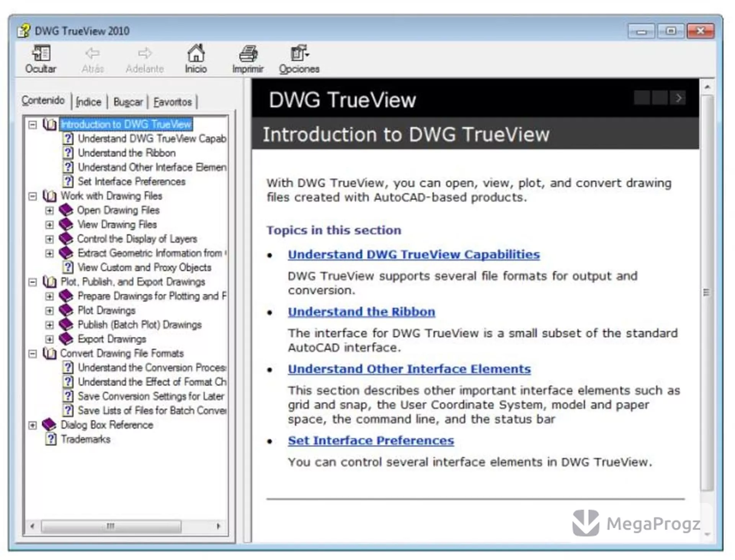Minimize the DWG TrueView 2010 window
This screenshot has width=735, height=560.
[x=642, y=31]
